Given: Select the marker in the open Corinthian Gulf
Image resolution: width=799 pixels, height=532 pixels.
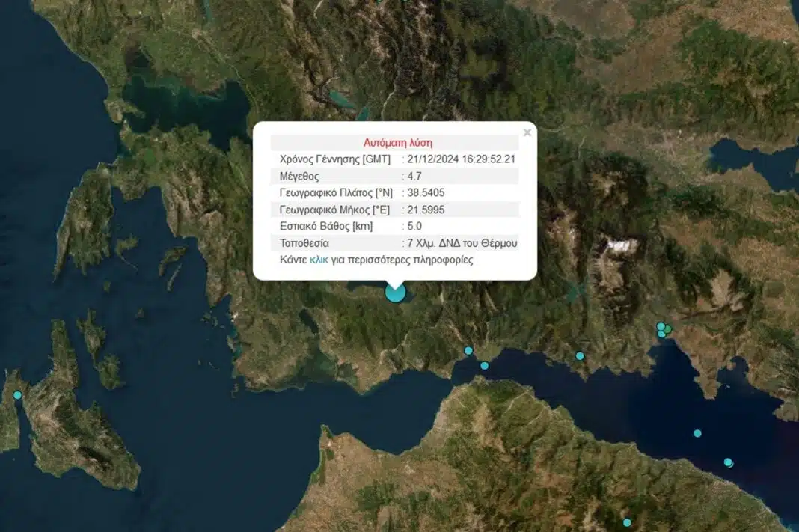Looking at the screenshot, I should coord(697,433).
